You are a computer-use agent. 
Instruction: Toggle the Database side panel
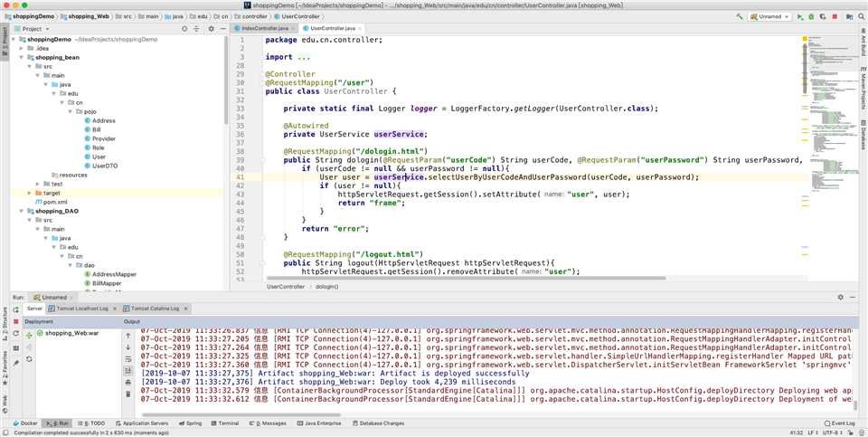pos(863,134)
